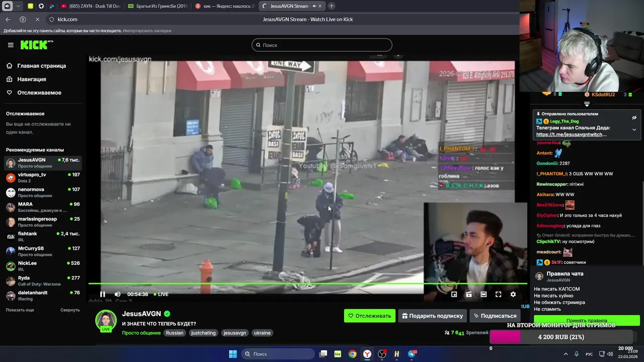Screen dimensions: 644x362
Task: Open NickLee recommended channel
Action: [43, 266]
